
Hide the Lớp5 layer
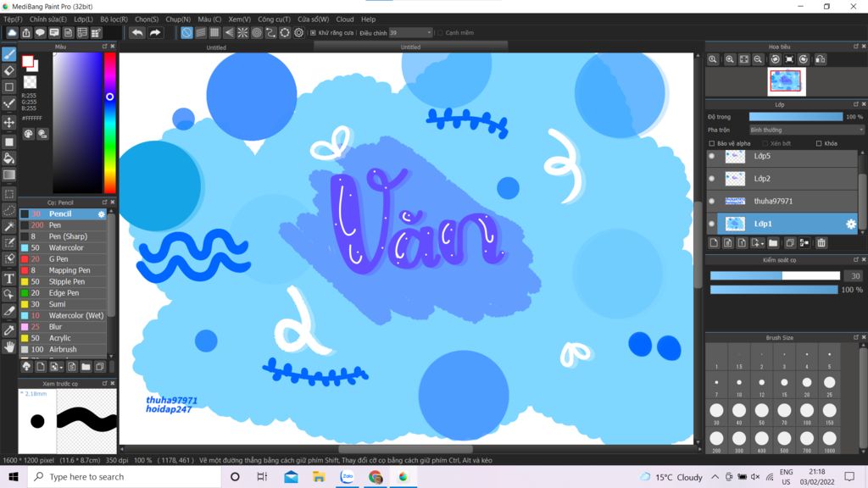[711, 156]
